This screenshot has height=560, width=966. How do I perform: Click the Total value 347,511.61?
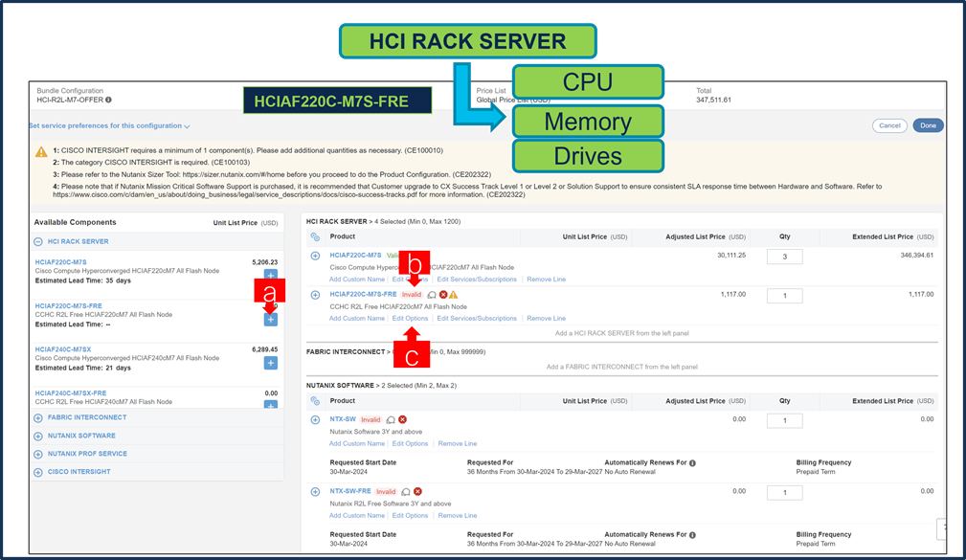click(x=713, y=100)
